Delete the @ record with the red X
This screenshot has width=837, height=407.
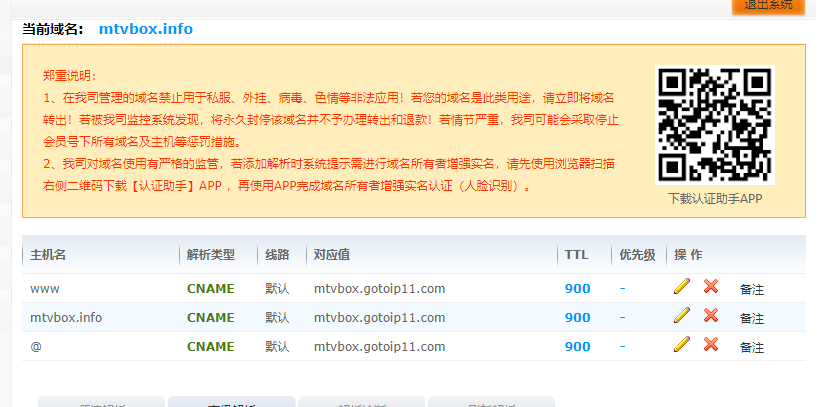pyautogui.click(x=711, y=345)
